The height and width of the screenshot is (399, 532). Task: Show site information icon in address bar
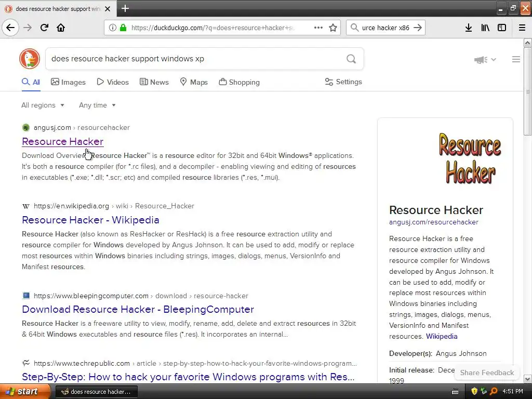click(x=112, y=28)
